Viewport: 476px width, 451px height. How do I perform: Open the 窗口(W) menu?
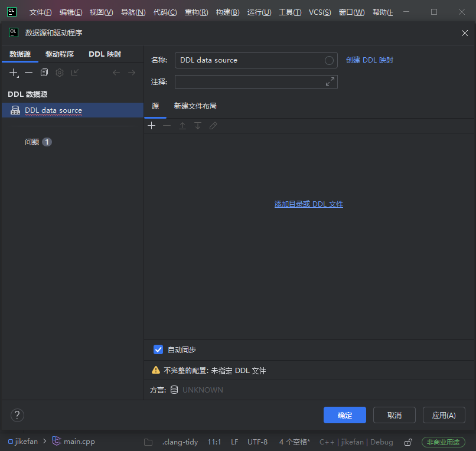(352, 12)
